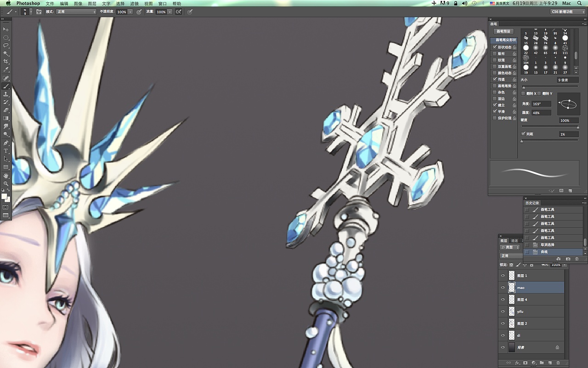Screen dimensions: 588x368
Task: Open the 模式 blend mode dropdown in options bar
Action: coord(76,11)
